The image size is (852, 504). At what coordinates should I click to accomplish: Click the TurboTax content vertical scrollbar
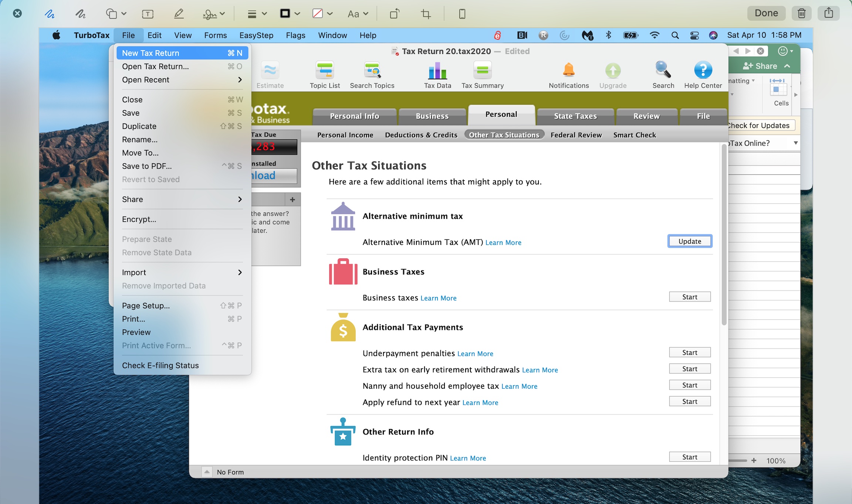pyautogui.click(x=724, y=235)
